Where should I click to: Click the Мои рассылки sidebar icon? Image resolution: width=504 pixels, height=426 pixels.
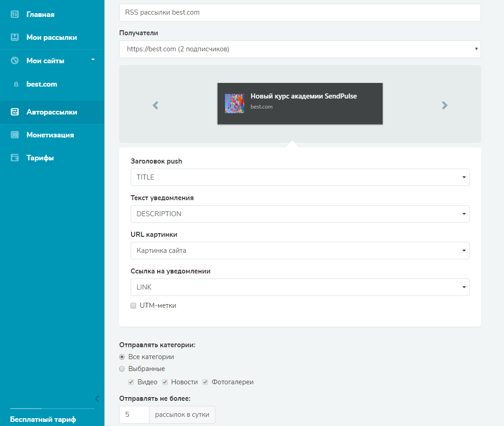point(15,38)
